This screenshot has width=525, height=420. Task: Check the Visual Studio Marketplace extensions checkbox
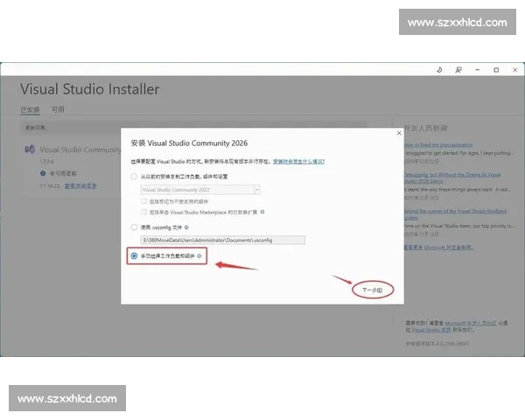click(144, 212)
